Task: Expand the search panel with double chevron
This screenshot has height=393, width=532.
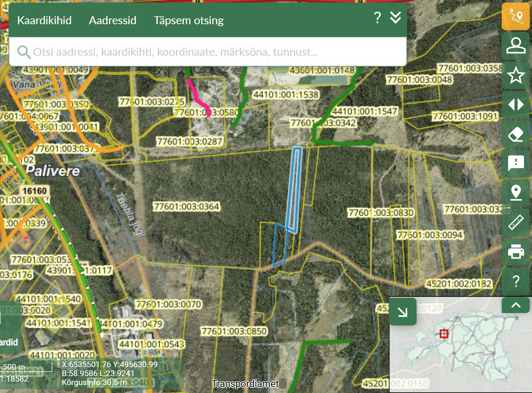Action: pos(396,18)
